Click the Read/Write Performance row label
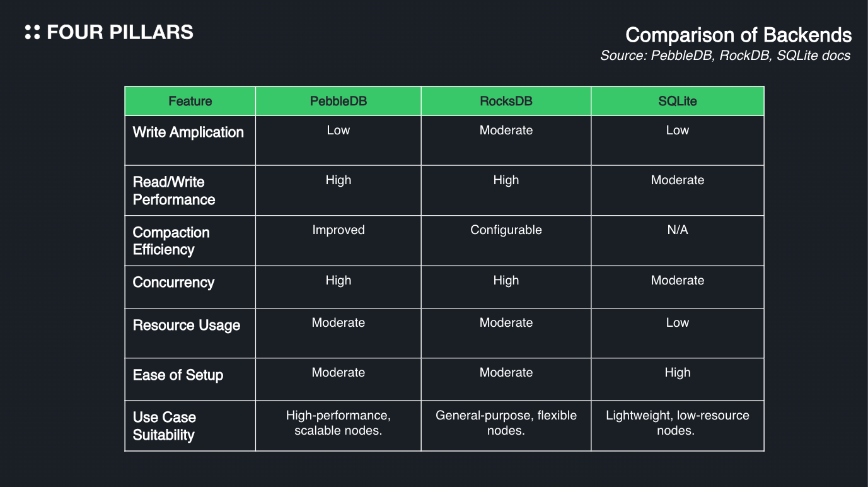The image size is (868, 487). pos(174,191)
